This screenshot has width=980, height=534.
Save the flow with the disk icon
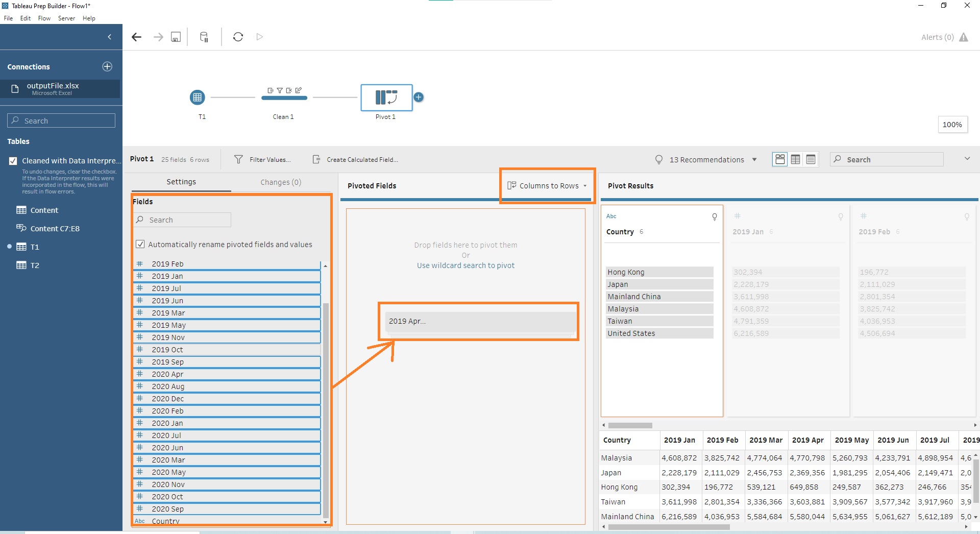click(x=176, y=37)
